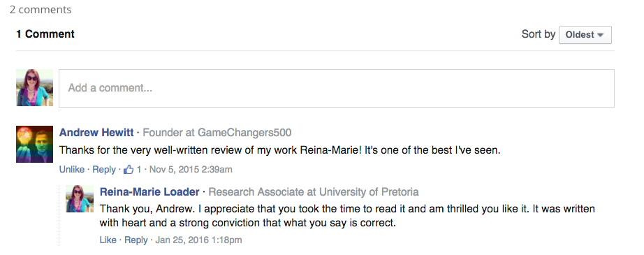Click your profile picture beside comment box

(34, 87)
